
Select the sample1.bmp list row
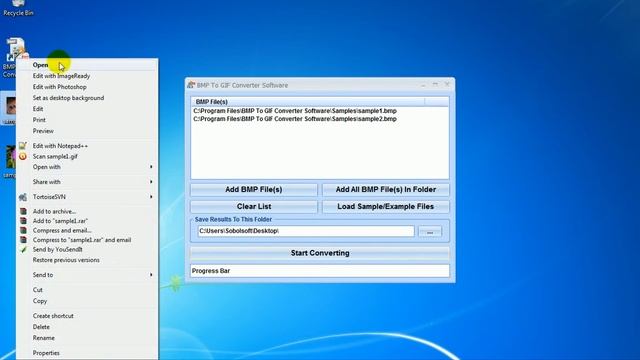(x=320, y=111)
